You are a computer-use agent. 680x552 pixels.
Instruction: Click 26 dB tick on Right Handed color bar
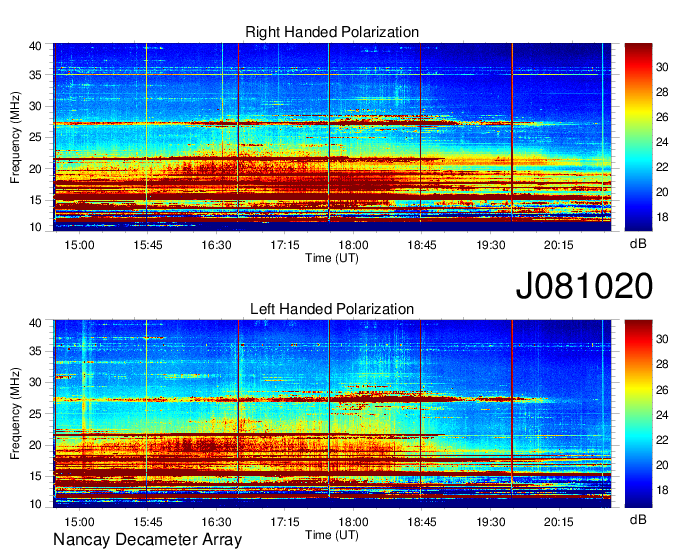(662, 117)
